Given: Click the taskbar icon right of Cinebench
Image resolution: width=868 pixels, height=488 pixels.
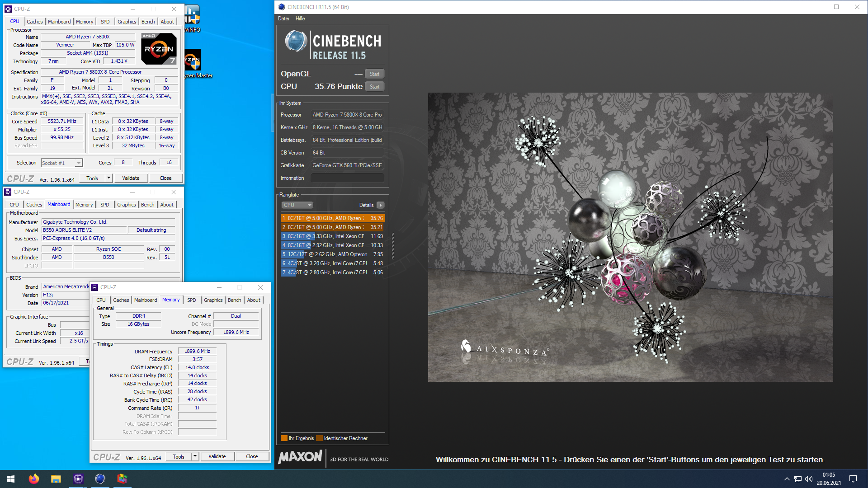Looking at the screenshot, I should click(122, 479).
